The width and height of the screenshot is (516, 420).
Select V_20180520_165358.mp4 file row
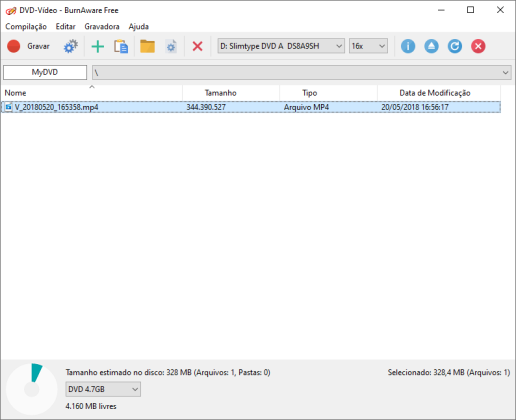[x=251, y=107]
